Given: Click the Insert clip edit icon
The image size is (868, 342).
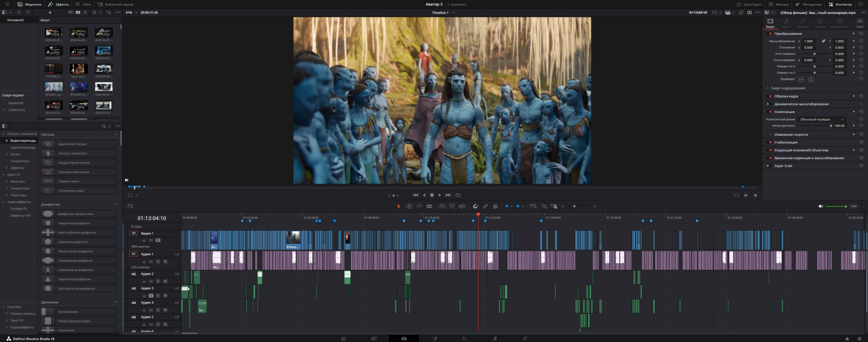Looking at the screenshot, I should [442, 206].
